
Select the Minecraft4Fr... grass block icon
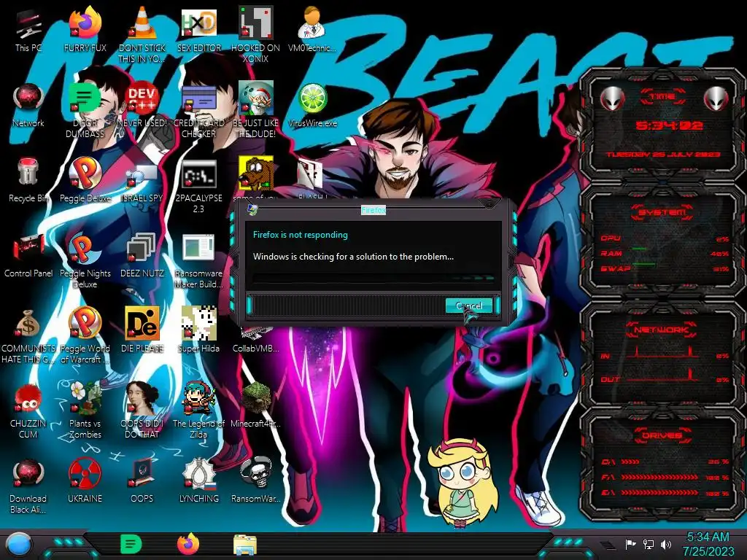tap(255, 405)
